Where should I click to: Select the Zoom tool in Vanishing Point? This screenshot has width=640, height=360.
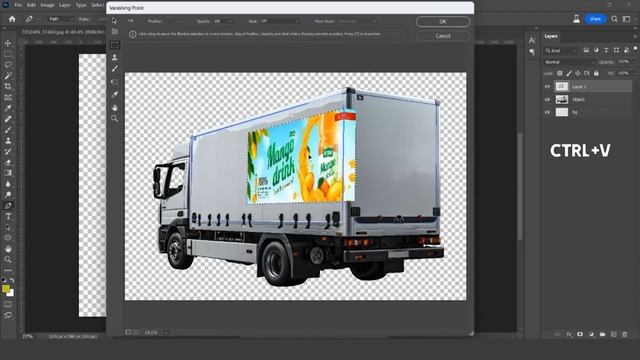[115, 119]
